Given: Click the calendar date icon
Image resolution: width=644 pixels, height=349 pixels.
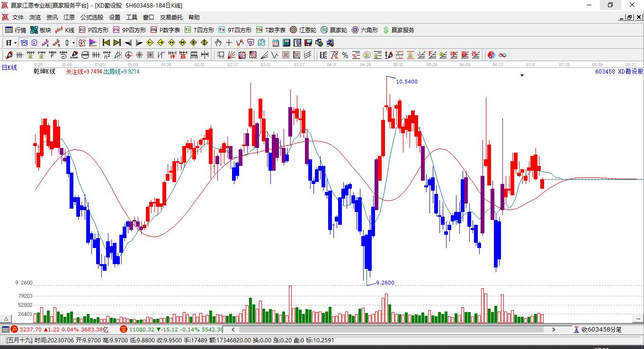Looking at the screenshot, I should pyautogui.click(x=276, y=43).
